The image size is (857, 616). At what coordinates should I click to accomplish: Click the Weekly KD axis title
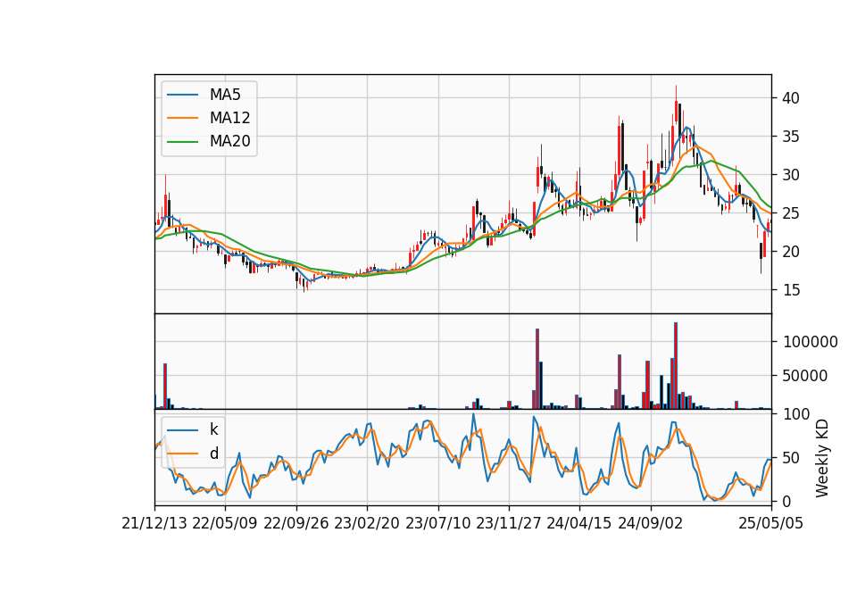click(x=822, y=458)
